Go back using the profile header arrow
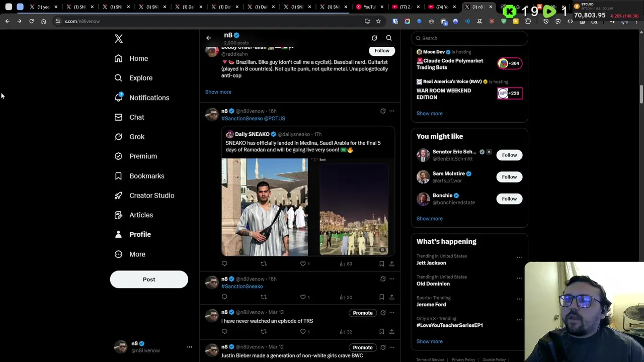The width and height of the screenshot is (644, 362). pos(209,38)
